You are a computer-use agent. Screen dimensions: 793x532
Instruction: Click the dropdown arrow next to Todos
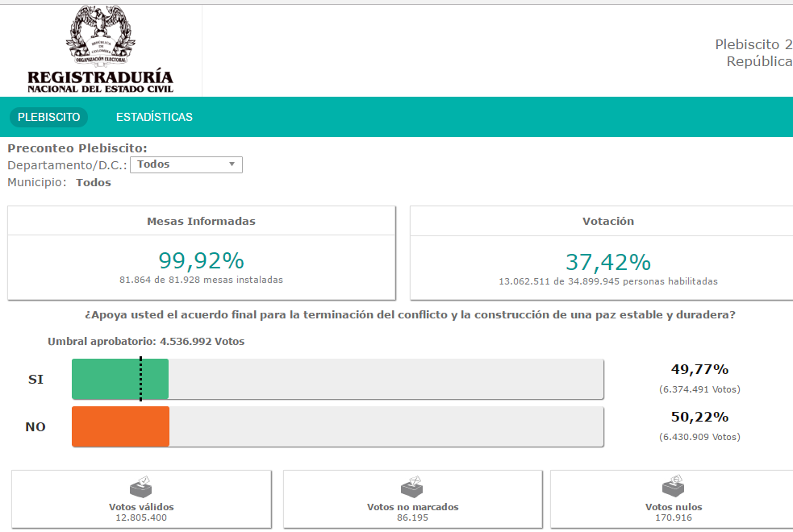[x=232, y=164]
